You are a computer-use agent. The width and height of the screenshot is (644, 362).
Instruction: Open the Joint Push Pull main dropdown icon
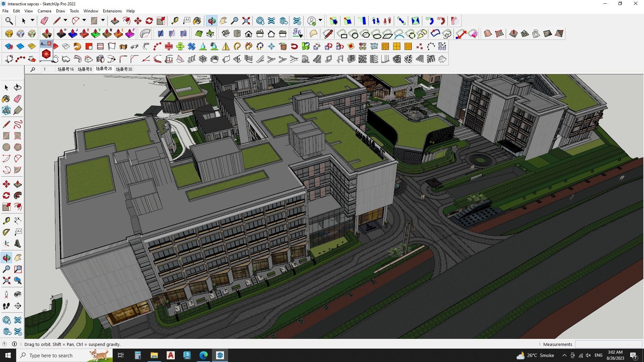click(47, 34)
